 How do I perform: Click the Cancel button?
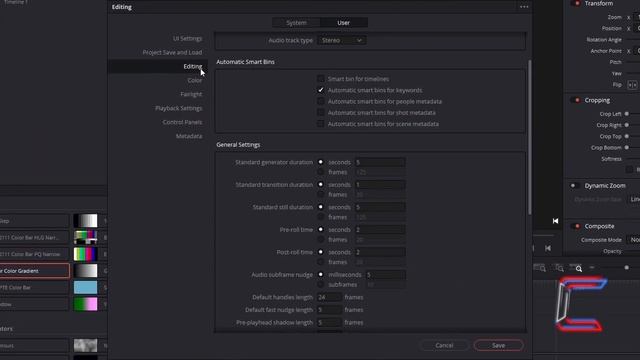pos(444,345)
